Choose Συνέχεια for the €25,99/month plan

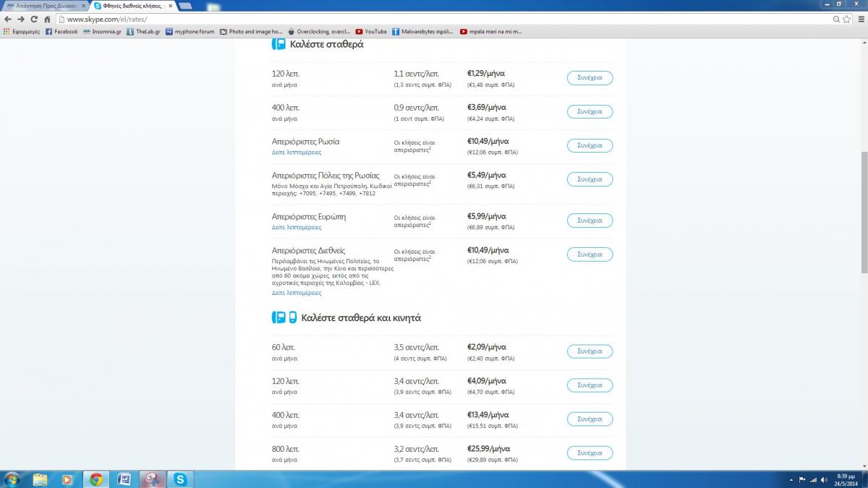click(x=590, y=453)
